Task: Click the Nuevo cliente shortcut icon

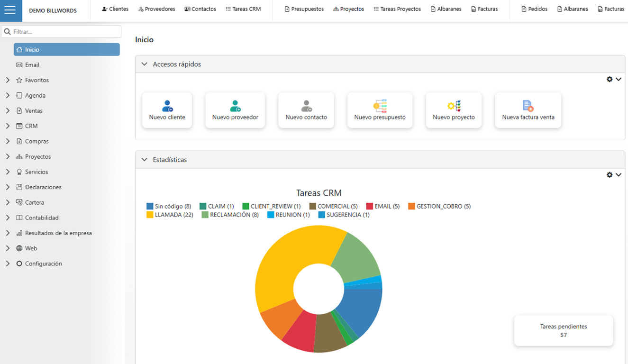Action: pos(167,106)
